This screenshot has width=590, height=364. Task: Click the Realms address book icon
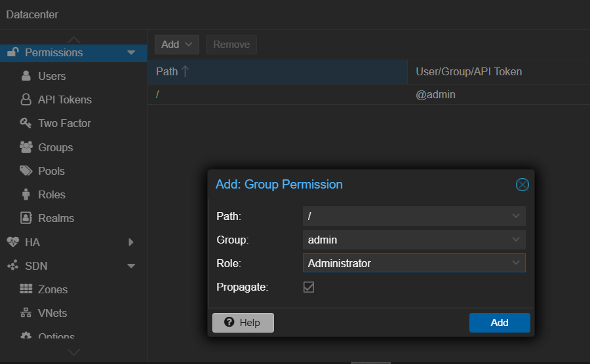[26, 218]
